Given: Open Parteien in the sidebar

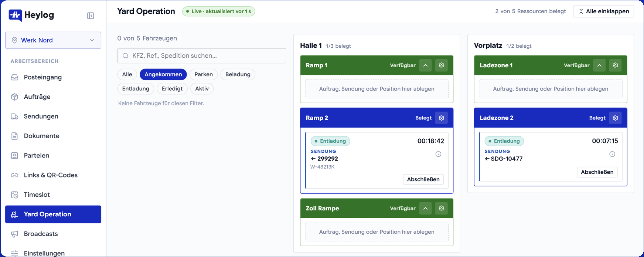Looking at the screenshot, I should pos(53,156).
